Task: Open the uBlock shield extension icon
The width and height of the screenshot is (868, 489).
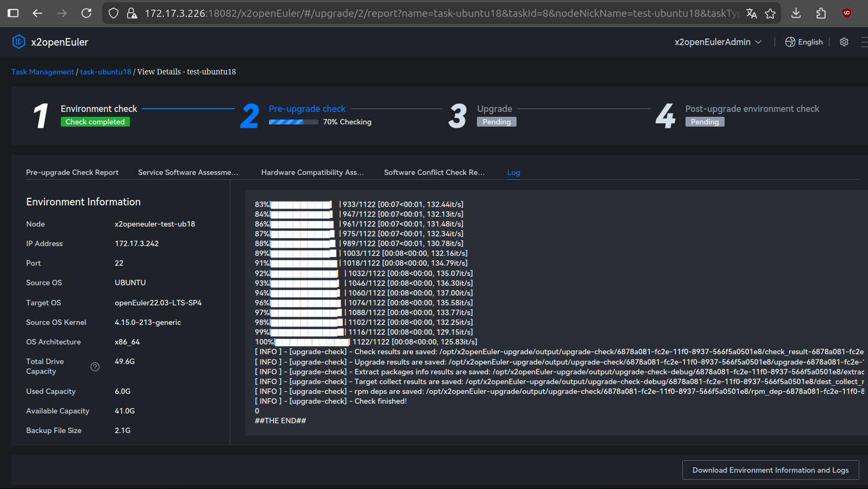Action: [x=846, y=13]
